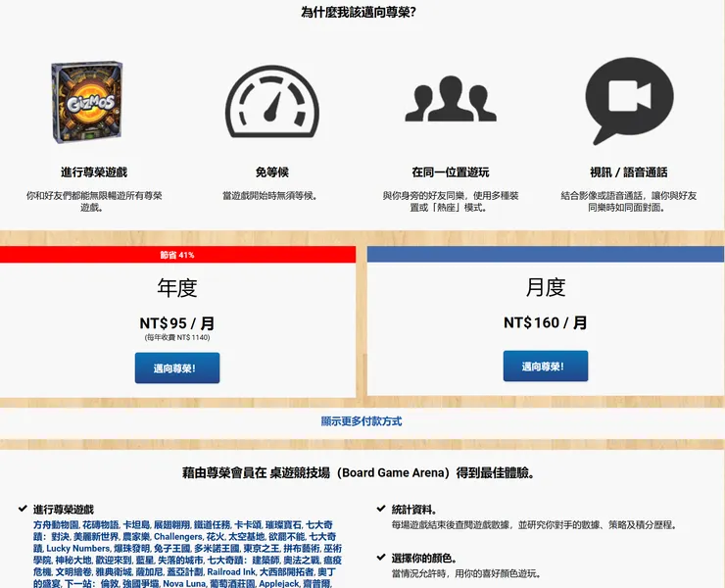Click 藉由尊榮會員在 桌遊競技場 heading

coord(359,472)
